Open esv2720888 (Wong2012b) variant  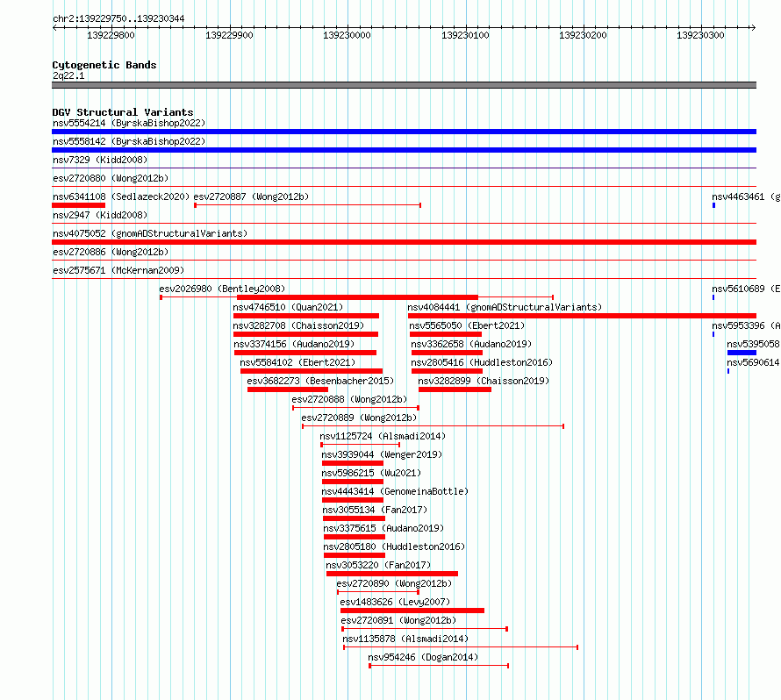pyautogui.click(x=349, y=399)
